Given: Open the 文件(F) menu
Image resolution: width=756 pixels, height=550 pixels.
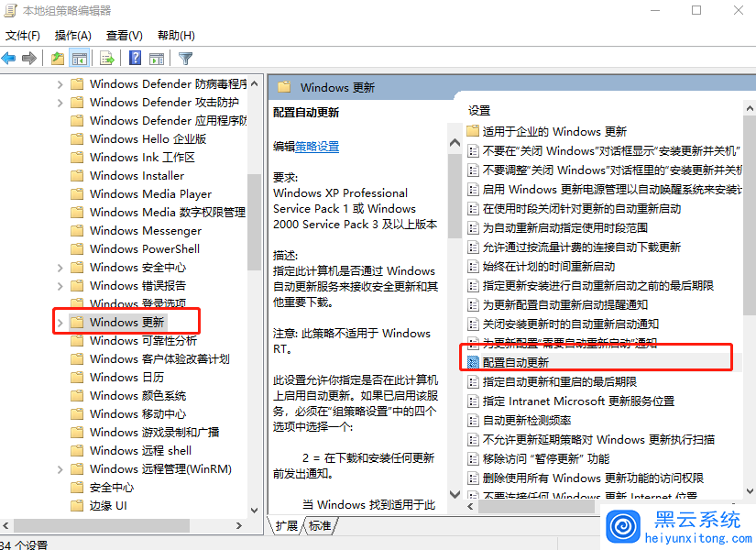Looking at the screenshot, I should (x=22, y=35).
